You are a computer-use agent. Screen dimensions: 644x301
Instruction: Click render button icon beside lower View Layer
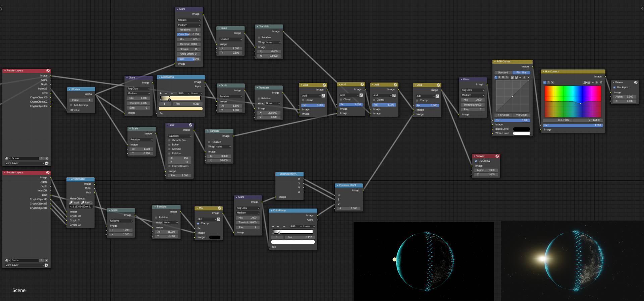pos(47,265)
